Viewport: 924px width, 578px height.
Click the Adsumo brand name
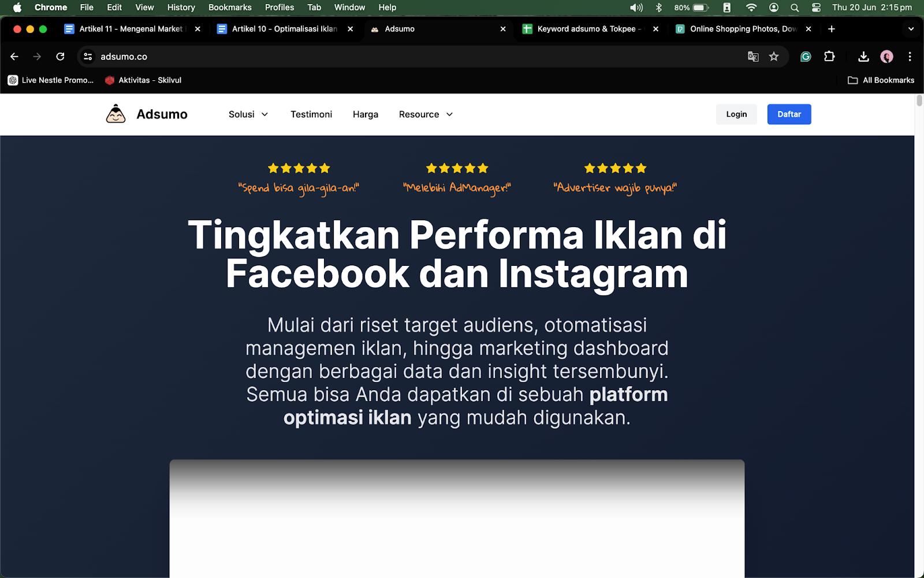pyautogui.click(x=162, y=114)
